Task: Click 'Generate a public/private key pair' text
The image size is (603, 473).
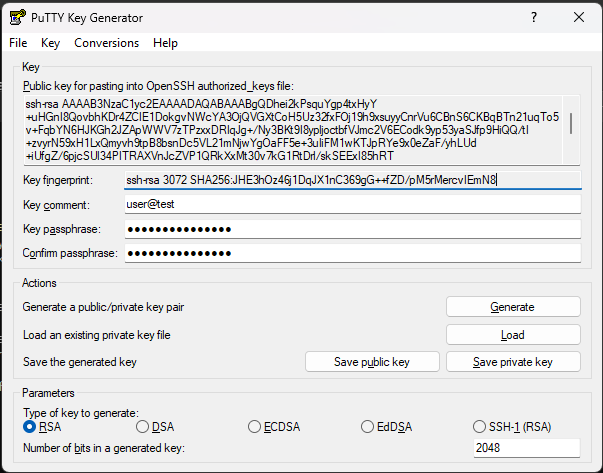Action: (x=103, y=307)
